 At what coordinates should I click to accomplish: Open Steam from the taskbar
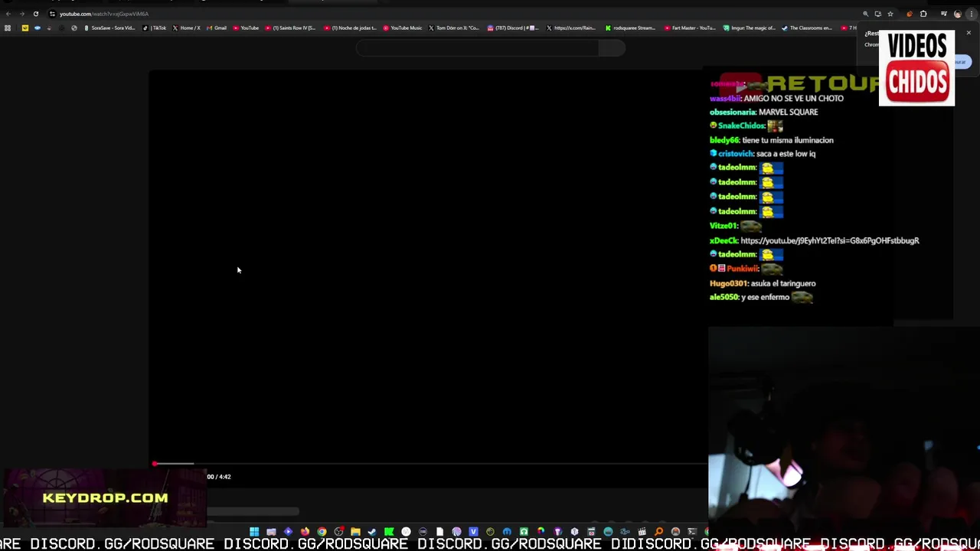pyautogui.click(x=371, y=531)
